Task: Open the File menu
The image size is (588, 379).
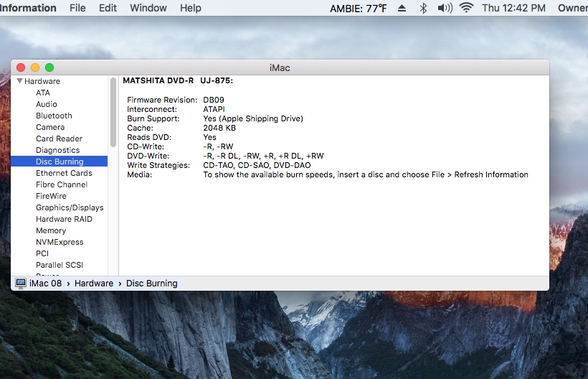Action: pos(77,8)
